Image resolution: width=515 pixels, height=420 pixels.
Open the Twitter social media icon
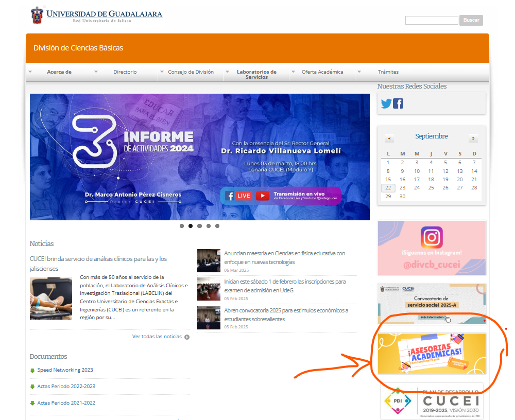click(386, 103)
